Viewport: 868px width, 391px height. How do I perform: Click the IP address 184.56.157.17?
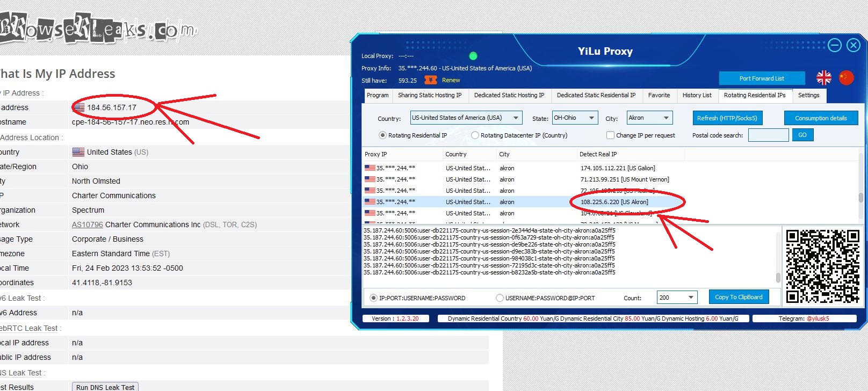coord(112,107)
